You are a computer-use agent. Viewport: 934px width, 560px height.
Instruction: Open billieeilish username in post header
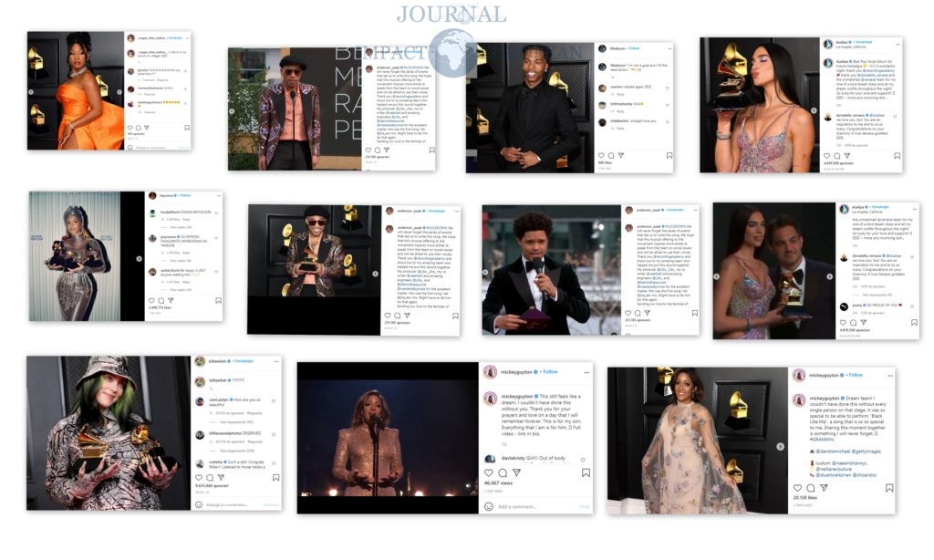[219, 361]
